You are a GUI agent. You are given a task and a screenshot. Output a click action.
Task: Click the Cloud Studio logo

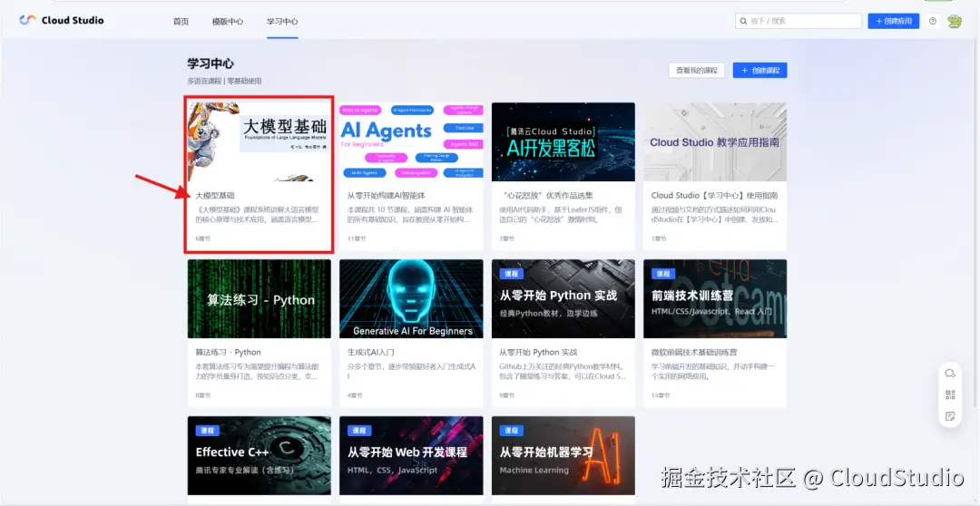(62, 20)
